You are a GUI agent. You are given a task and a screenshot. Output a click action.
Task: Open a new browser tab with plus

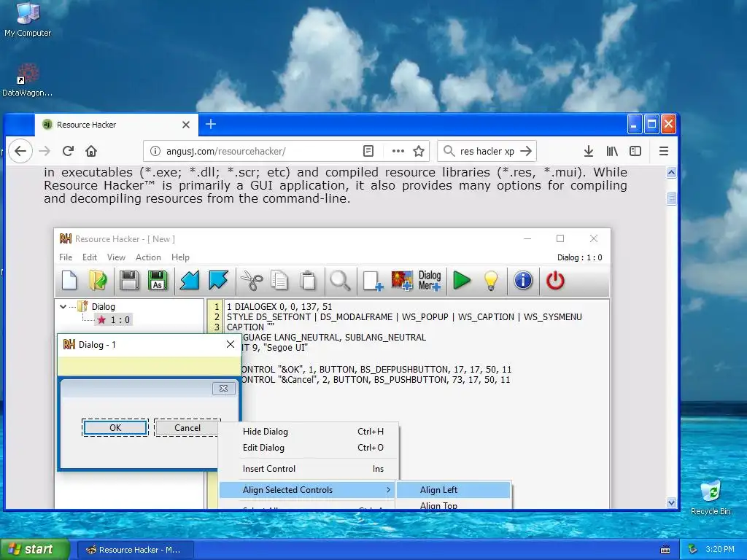pos(211,124)
